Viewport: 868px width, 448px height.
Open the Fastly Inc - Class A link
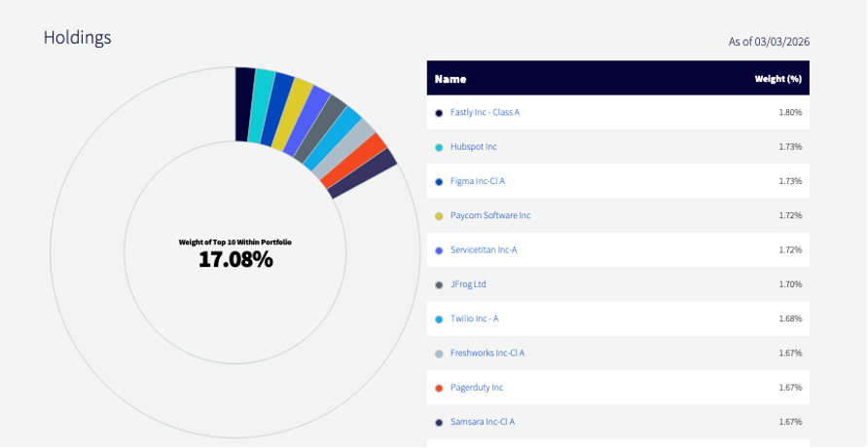coord(485,112)
